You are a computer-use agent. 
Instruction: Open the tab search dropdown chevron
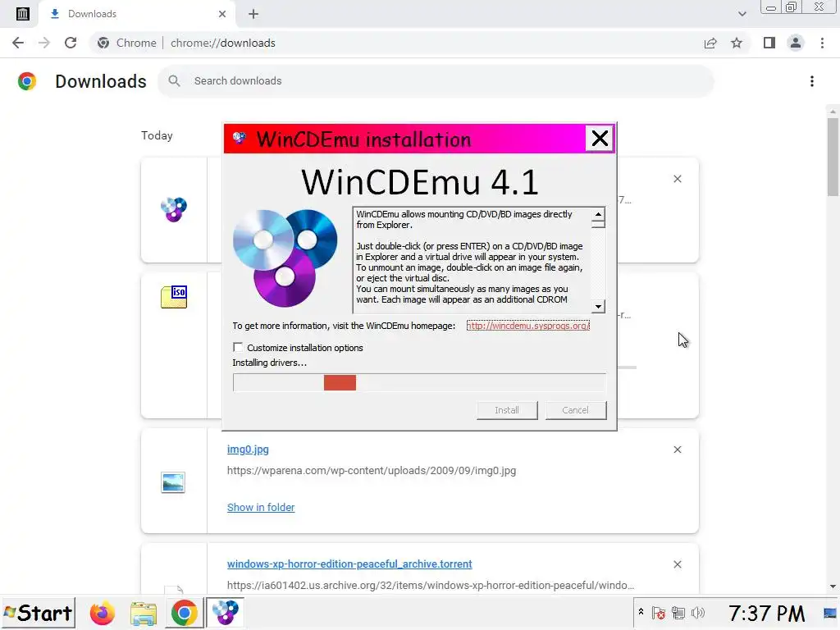click(742, 14)
